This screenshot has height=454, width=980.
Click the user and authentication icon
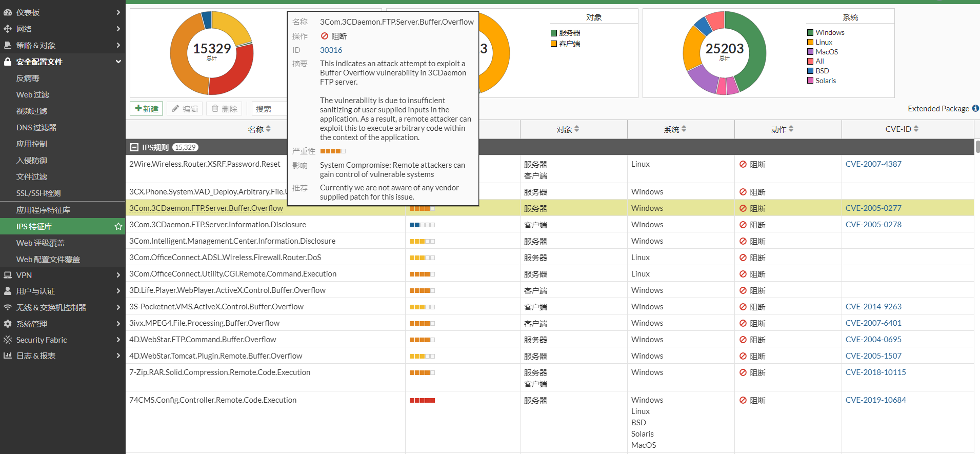point(8,291)
